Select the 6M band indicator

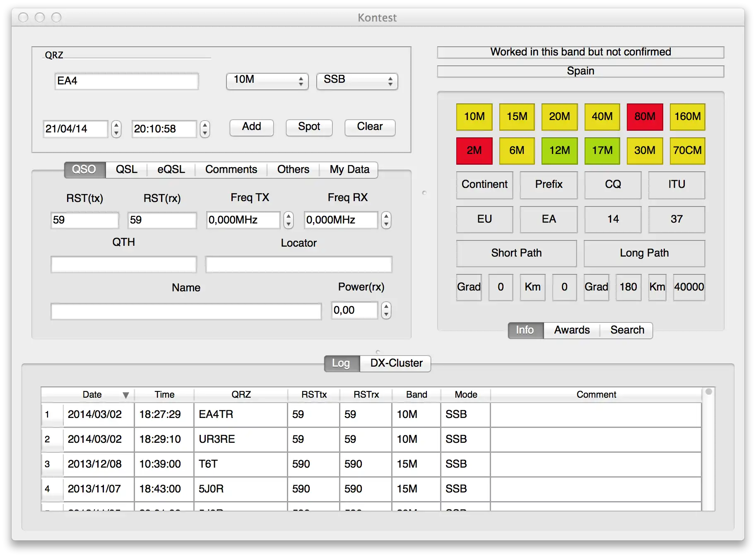click(517, 151)
